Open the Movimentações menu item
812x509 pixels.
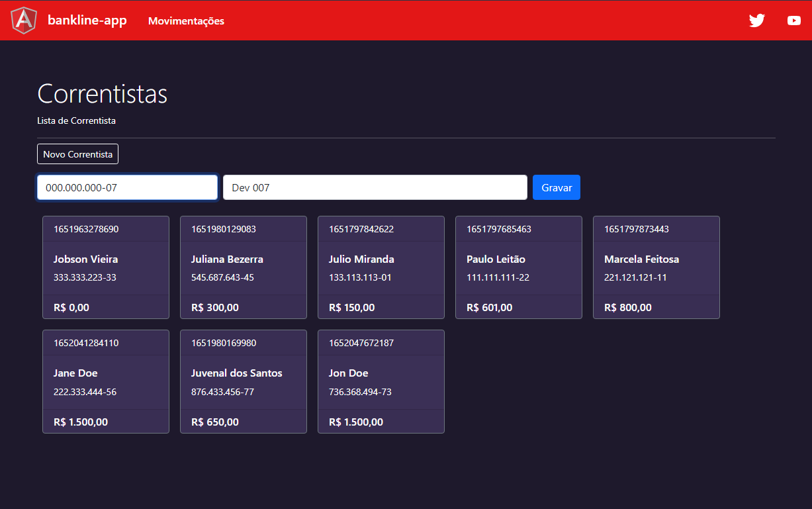pyautogui.click(x=186, y=21)
